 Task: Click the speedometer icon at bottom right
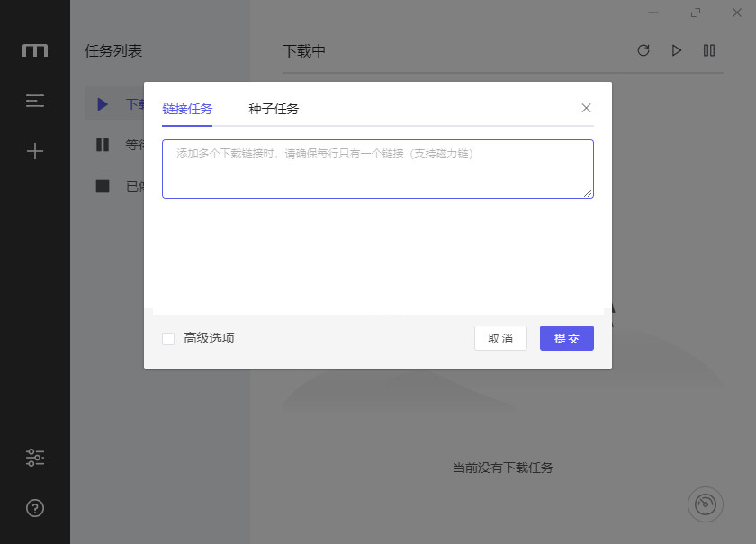(706, 504)
